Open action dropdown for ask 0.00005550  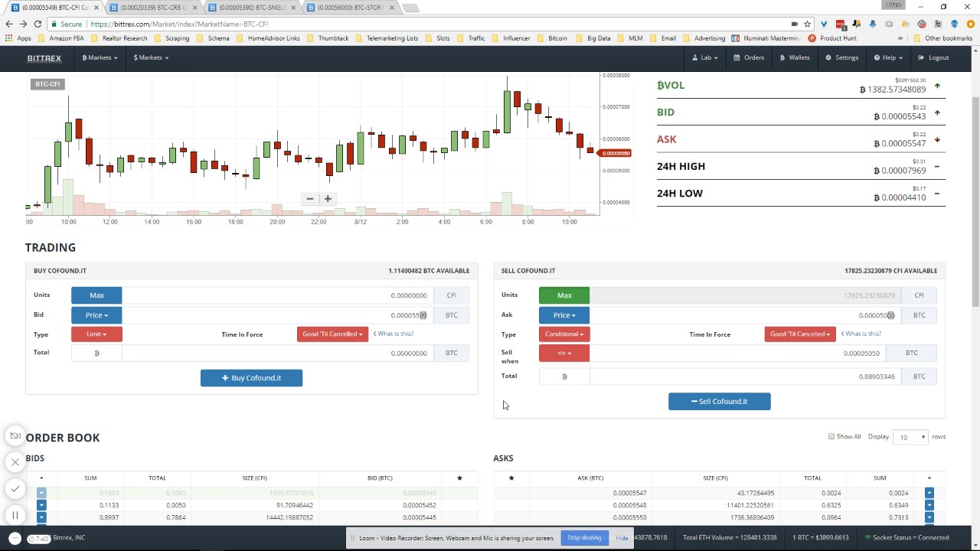point(929,517)
